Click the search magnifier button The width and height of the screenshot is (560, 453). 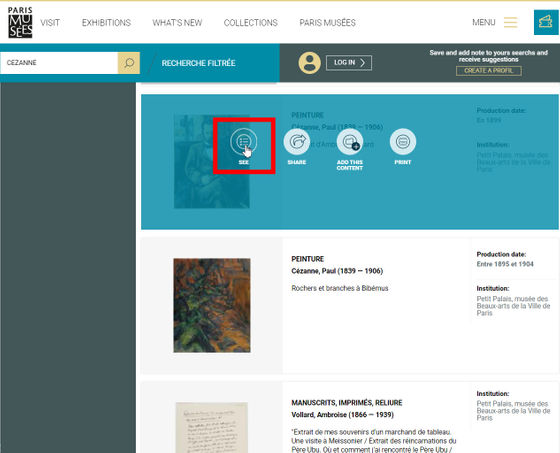coord(129,63)
